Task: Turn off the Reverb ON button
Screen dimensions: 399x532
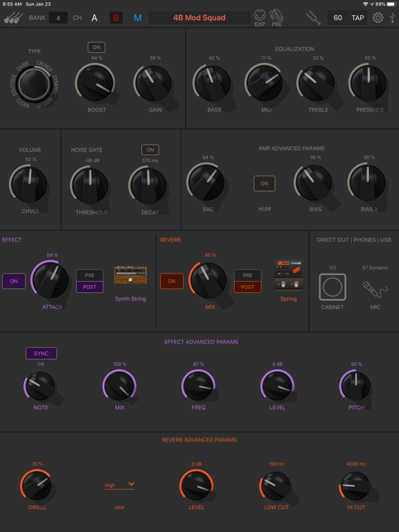Action: click(172, 281)
